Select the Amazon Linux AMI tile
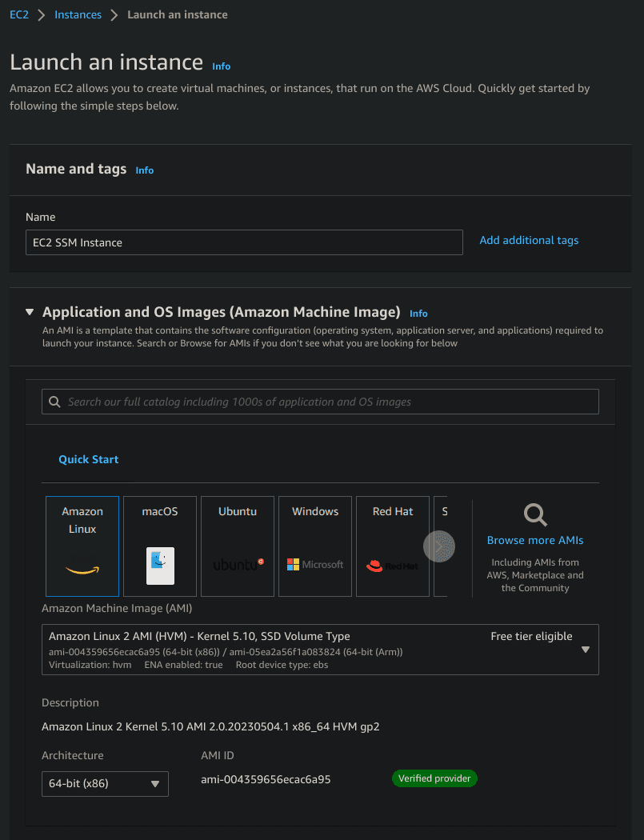 82,546
